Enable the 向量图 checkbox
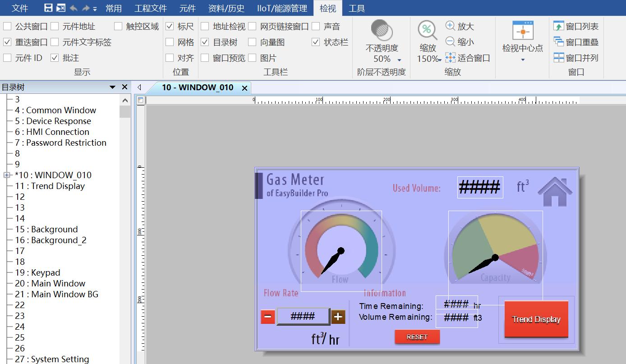Screen dimensions: 626x364 pyautogui.click(x=252, y=42)
